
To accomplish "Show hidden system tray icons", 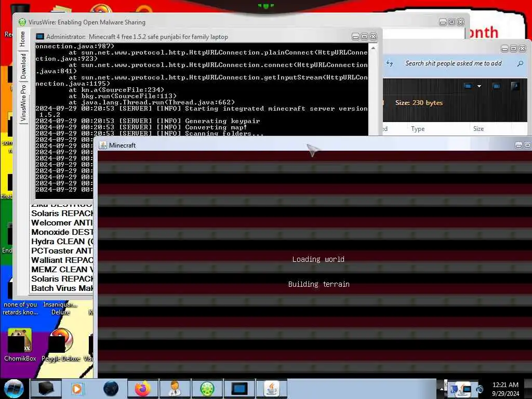I will pyautogui.click(x=442, y=389).
